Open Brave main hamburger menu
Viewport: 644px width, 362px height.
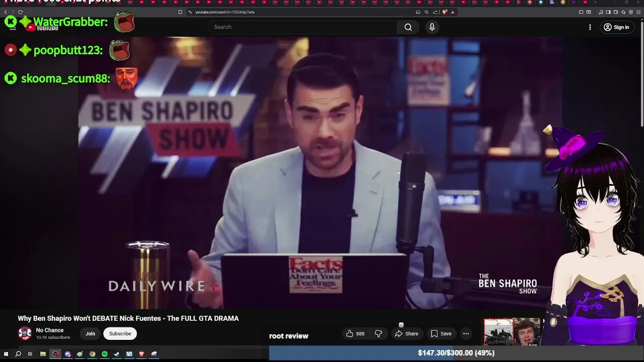coord(638,12)
